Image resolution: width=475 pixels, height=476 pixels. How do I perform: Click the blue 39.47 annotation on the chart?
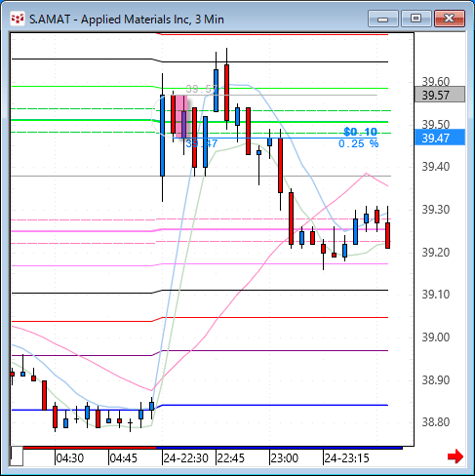201,143
